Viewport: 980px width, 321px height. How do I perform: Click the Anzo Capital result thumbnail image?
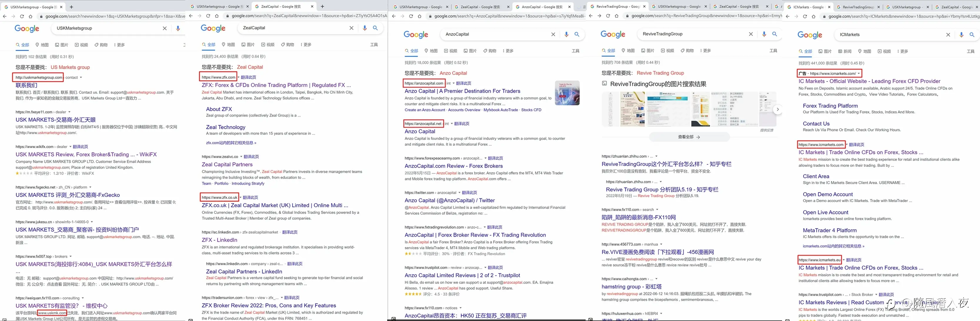[567, 93]
